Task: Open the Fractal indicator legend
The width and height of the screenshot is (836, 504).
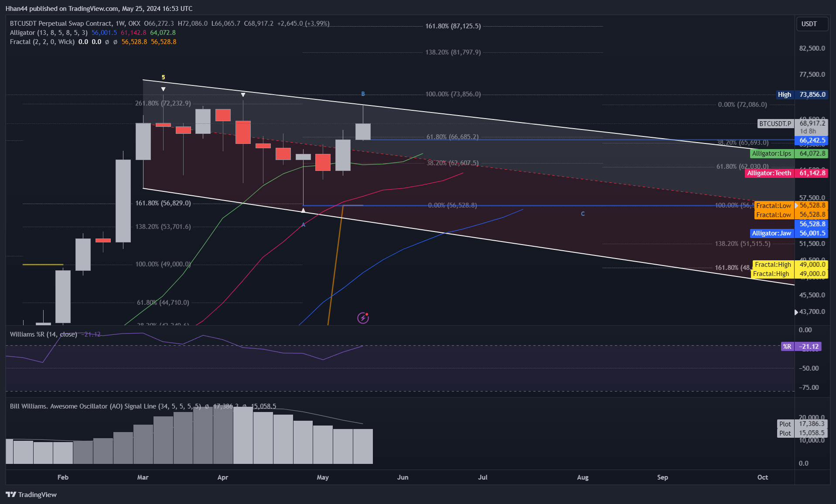Action: 42,42
